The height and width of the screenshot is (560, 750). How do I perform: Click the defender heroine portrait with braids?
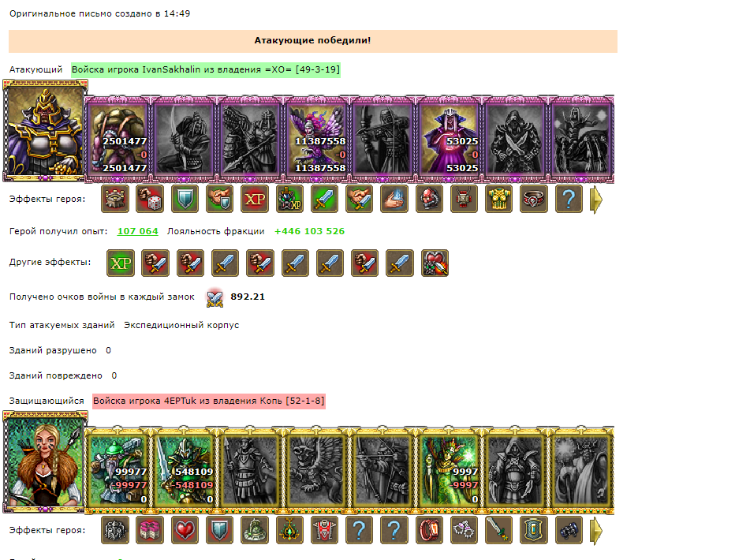click(45, 461)
